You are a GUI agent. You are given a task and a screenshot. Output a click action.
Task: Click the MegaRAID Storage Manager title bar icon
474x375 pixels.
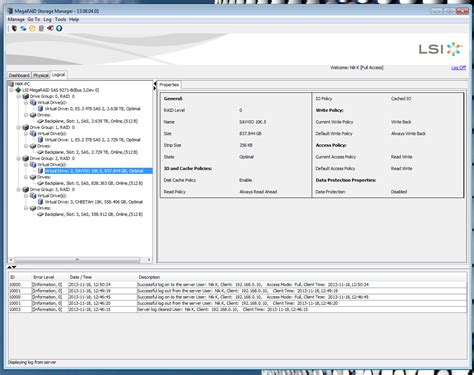pyautogui.click(x=10, y=11)
